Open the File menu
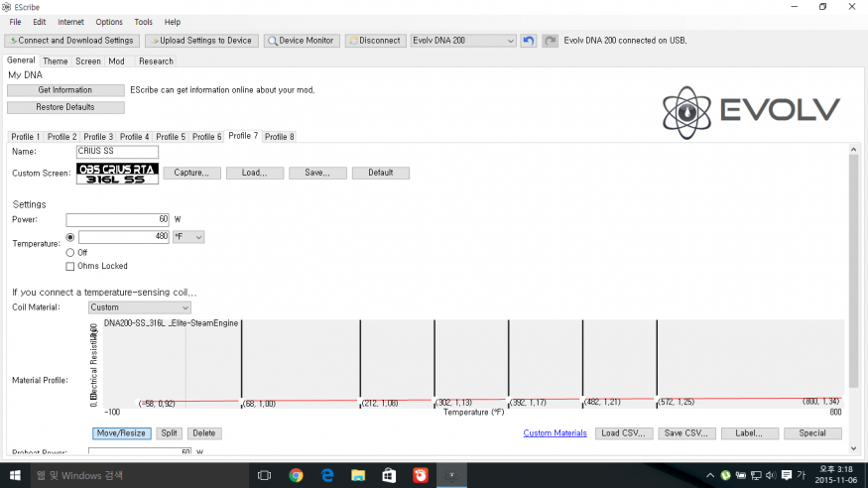 tap(15, 22)
